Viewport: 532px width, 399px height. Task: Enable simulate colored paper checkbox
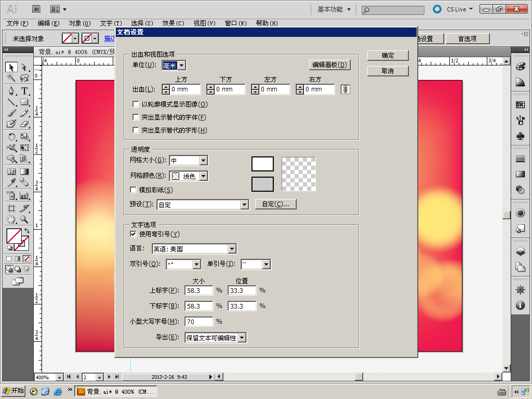point(134,190)
